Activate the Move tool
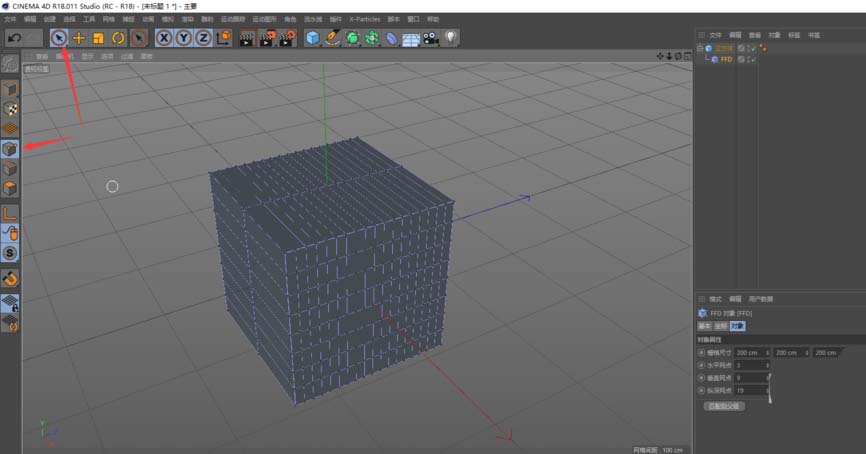The width and height of the screenshot is (866, 454). coord(79,37)
